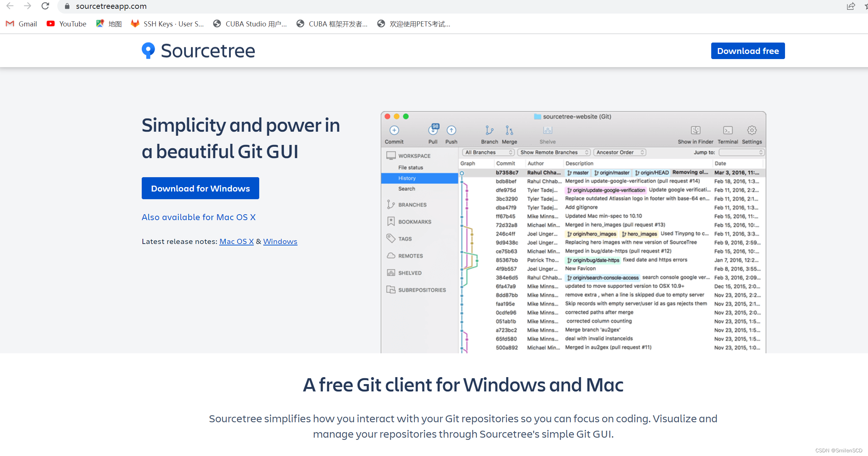Click the Commit toolbar icon

(x=394, y=130)
